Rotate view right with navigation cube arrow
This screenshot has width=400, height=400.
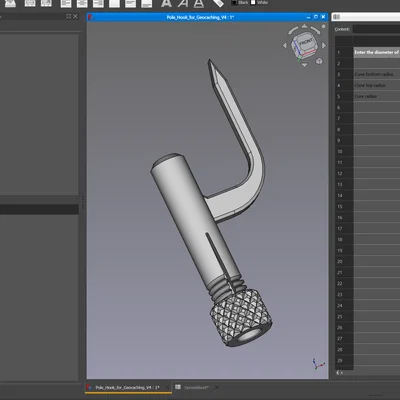(x=324, y=45)
